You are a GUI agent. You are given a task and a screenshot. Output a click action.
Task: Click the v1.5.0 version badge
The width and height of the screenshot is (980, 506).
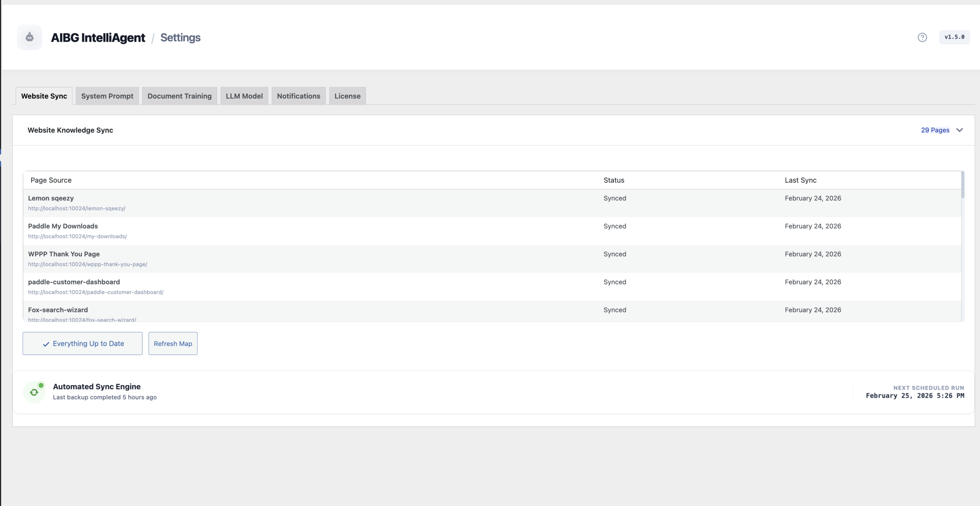[955, 37]
